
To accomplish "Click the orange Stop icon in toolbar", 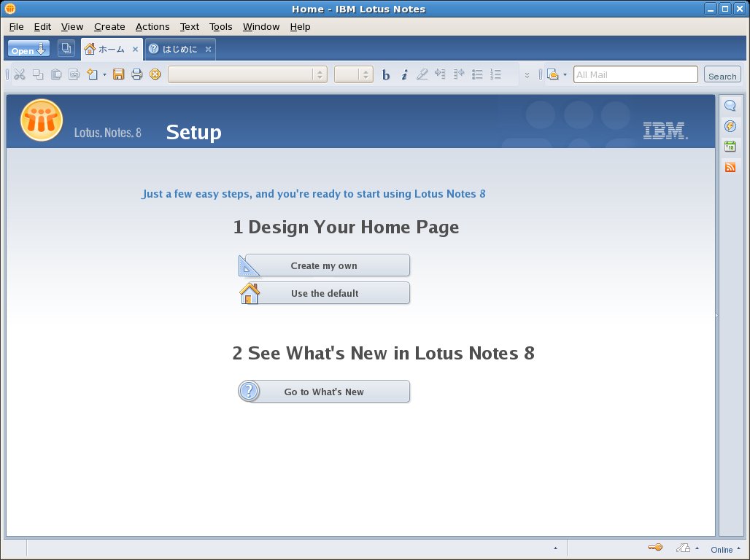I will 155,74.
